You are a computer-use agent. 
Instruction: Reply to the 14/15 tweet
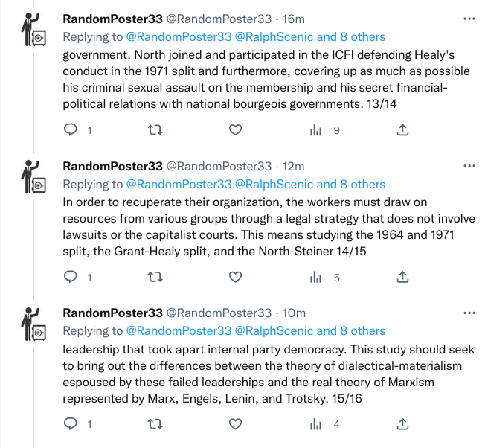[x=71, y=277]
